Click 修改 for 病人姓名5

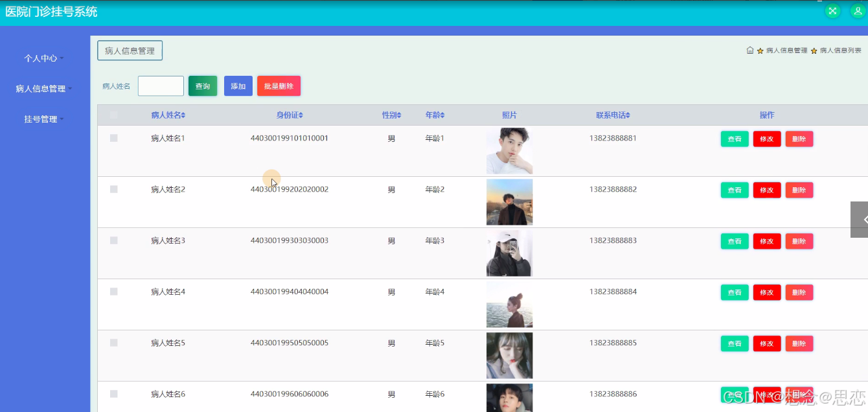coord(767,344)
